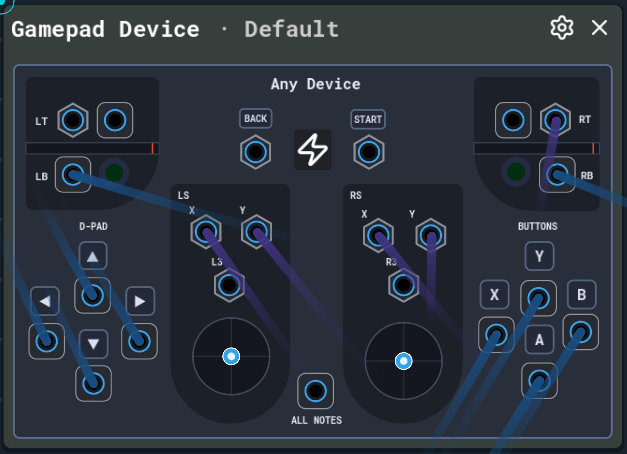Click the X face button
Image resolution: width=627 pixels, height=454 pixels.
(x=494, y=295)
